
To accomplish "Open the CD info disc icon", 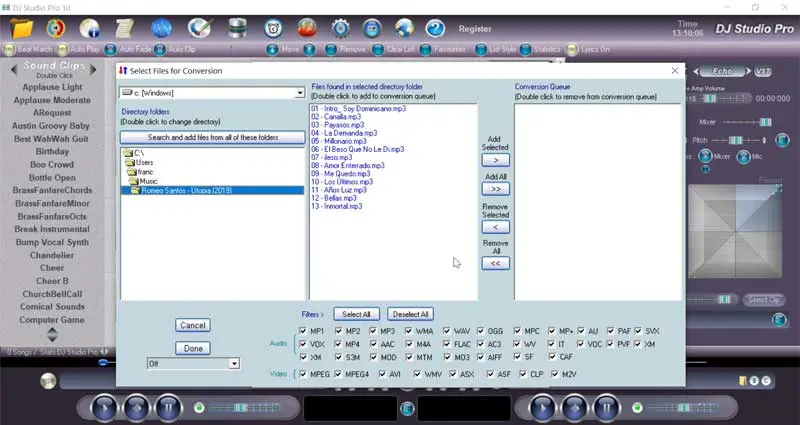I will pyautogui.click(x=90, y=29).
